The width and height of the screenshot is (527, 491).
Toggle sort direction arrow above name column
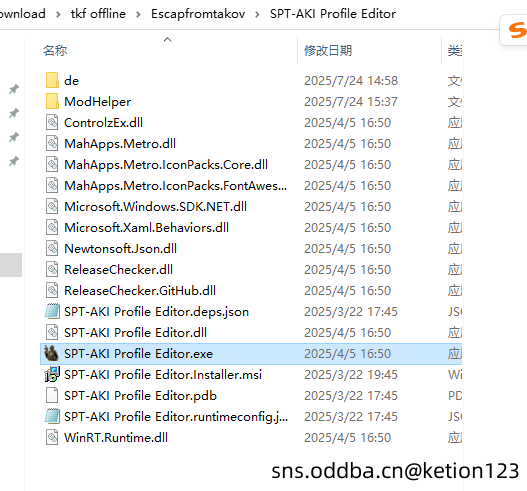167,40
